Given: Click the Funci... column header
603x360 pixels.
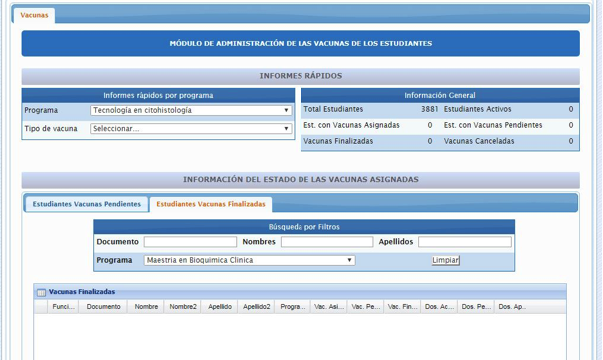Looking at the screenshot, I should pos(63,307).
